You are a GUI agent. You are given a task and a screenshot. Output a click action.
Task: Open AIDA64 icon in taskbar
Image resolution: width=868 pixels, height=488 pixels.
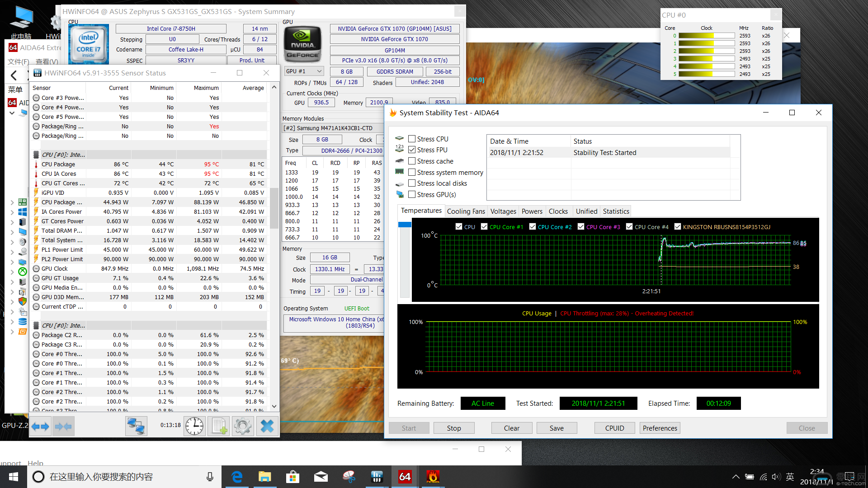(405, 477)
